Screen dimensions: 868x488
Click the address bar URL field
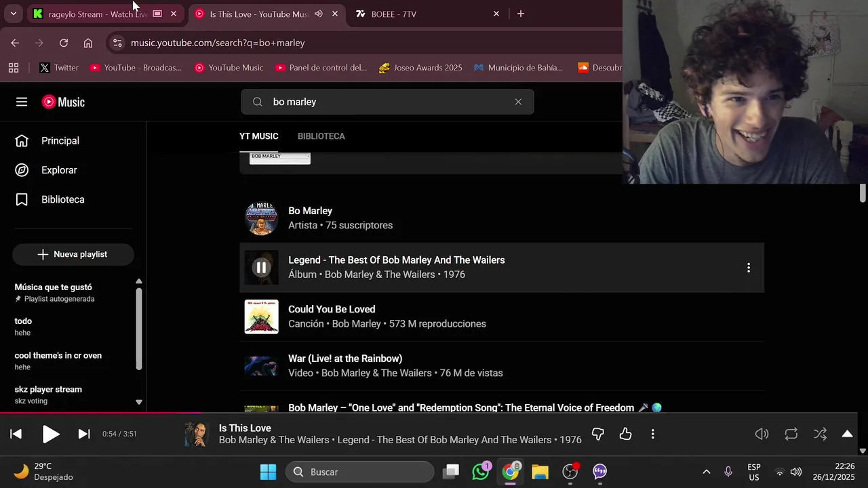coord(366,43)
